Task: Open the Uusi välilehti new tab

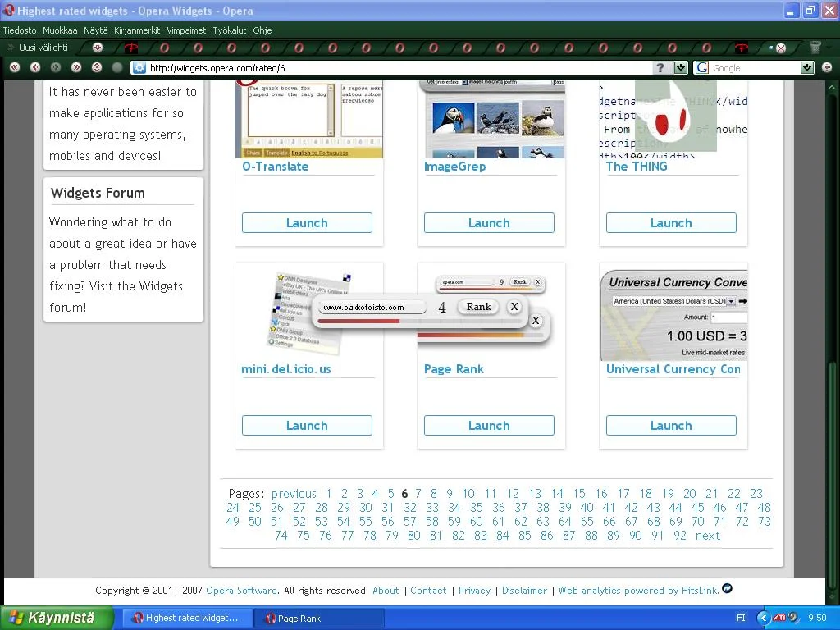Action: [43, 48]
